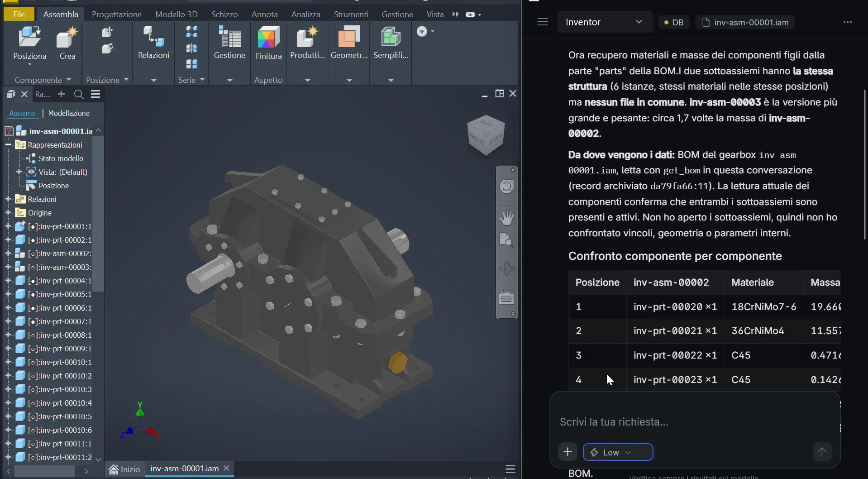Image resolution: width=868 pixels, height=479 pixels.
Task: Click the Orbit navigation tool
Action: pyautogui.click(x=506, y=268)
